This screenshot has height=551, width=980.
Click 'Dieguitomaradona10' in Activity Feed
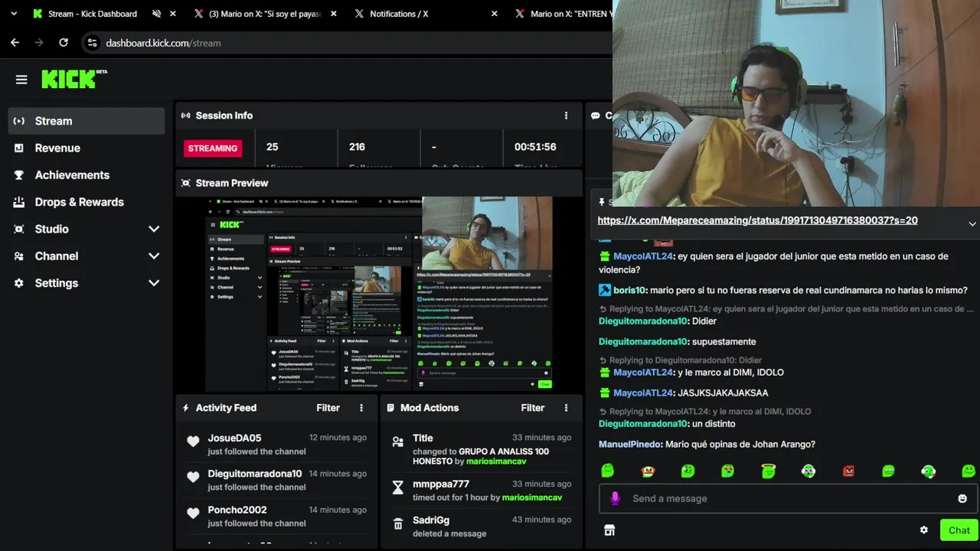point(255,474)
